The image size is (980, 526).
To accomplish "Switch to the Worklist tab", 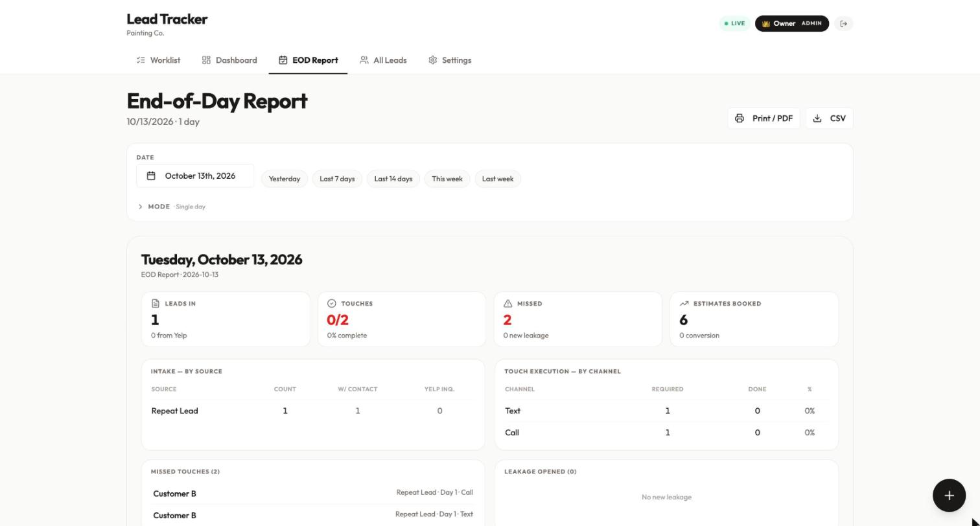I will (x=158, y=60).
